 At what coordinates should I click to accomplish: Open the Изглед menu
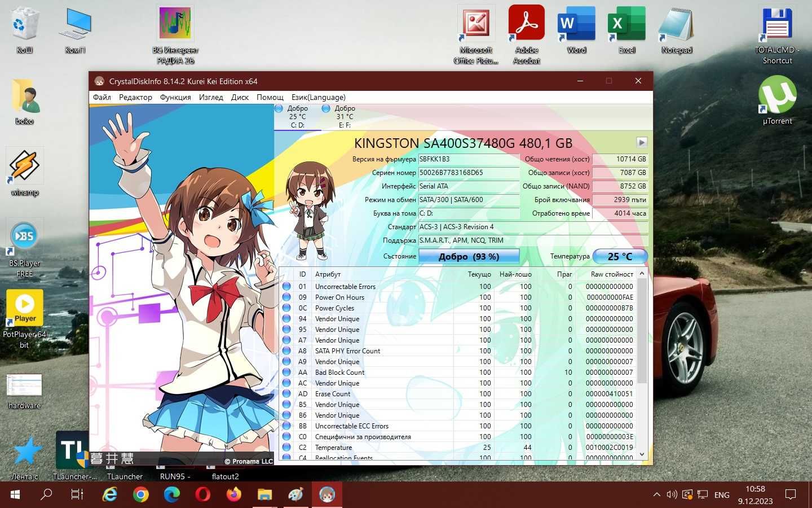click(211, 97)
